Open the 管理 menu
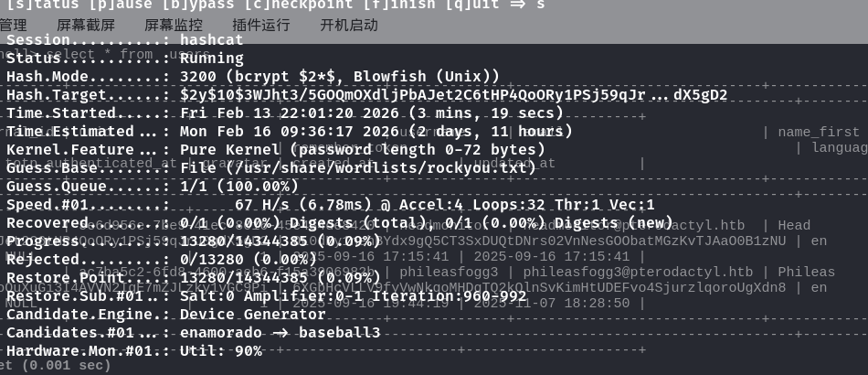 click(x=14, y=26)
